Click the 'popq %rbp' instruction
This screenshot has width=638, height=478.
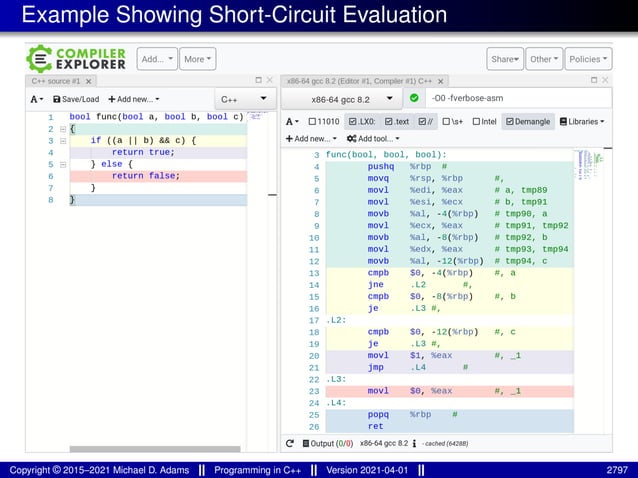pyautogui.click(x=399, y=415)
